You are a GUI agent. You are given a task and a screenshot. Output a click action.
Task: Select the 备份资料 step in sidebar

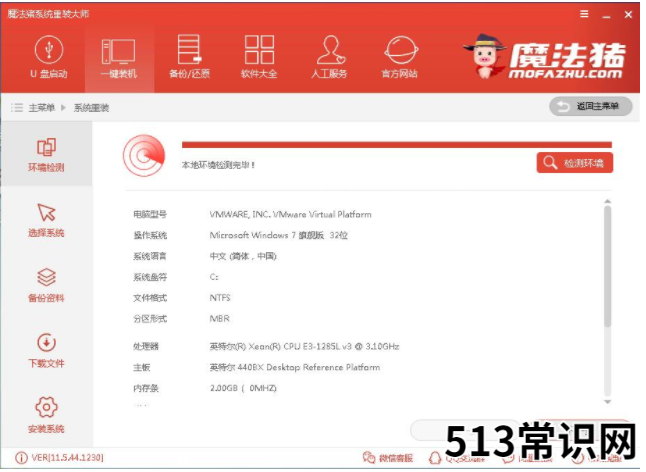(46, 285)
